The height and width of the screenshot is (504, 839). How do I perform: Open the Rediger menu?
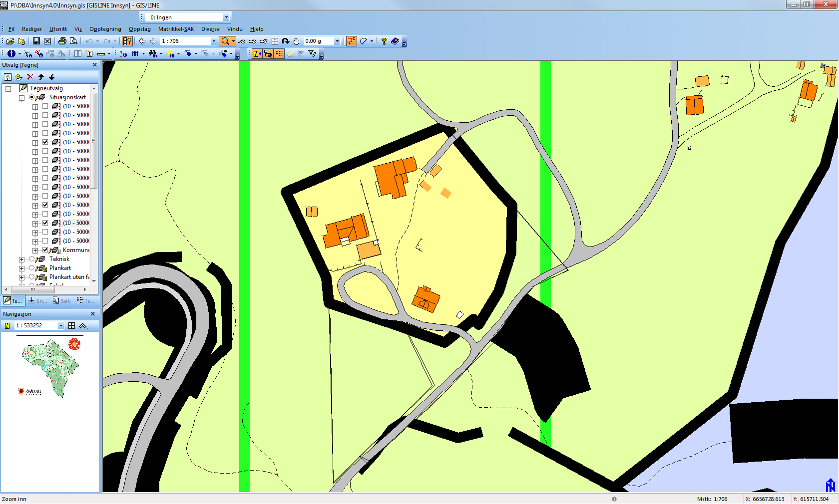click(x=32, y=29)
